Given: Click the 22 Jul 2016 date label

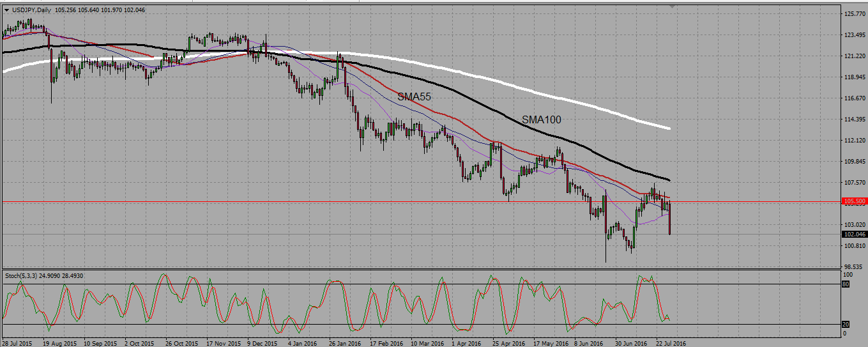Looking at the screenshot, I should tap(671, 343).
